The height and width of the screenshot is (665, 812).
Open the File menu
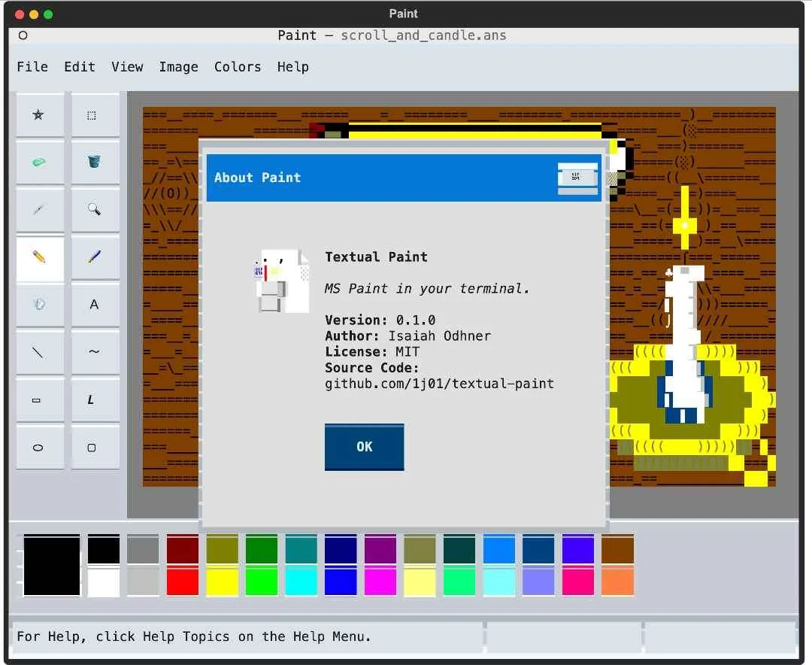[32, 67]
